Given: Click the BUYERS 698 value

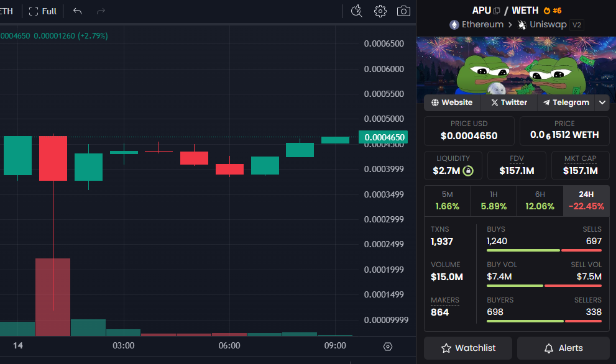Looking at the screenshot, I should [x=495, y=312].
